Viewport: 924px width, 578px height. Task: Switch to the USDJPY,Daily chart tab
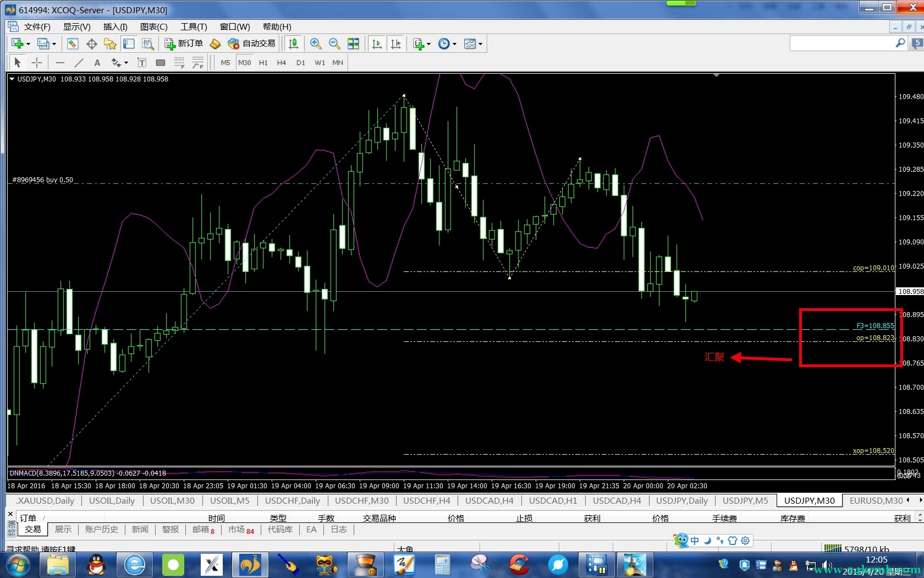(681, 501)
